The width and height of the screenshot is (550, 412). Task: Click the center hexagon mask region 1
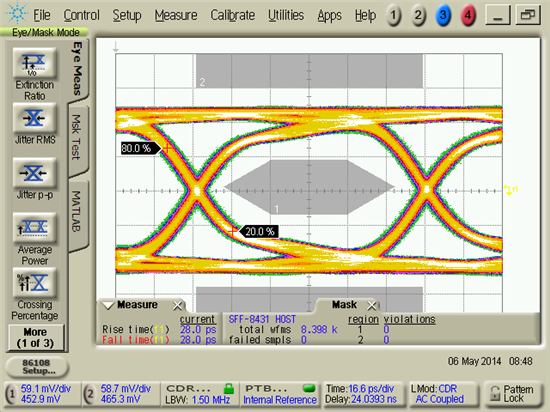(x=309, y=187)
